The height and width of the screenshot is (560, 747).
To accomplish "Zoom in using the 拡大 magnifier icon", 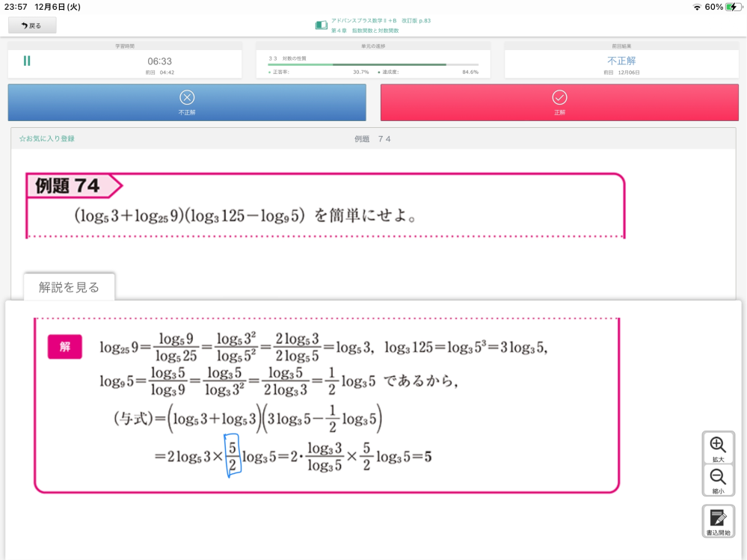I will click(x=718, y=443).
